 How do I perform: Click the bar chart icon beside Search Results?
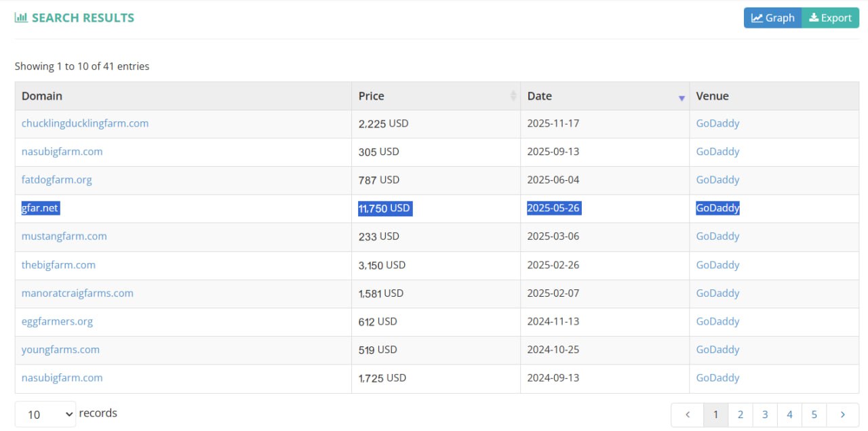coord(21,18)
